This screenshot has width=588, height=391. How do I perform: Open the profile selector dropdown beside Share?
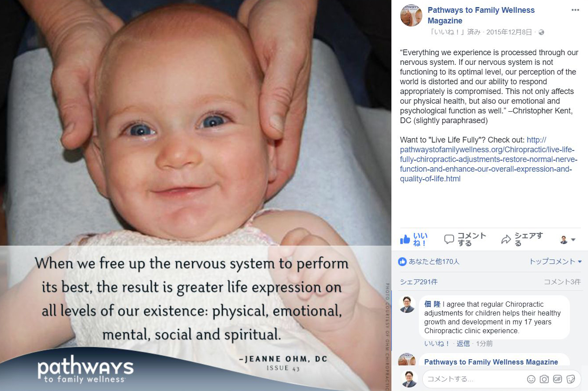click(x=568, y=240)
